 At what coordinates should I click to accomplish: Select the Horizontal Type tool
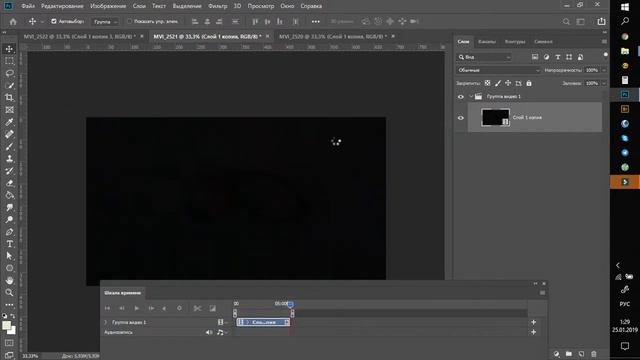(9, 244)
